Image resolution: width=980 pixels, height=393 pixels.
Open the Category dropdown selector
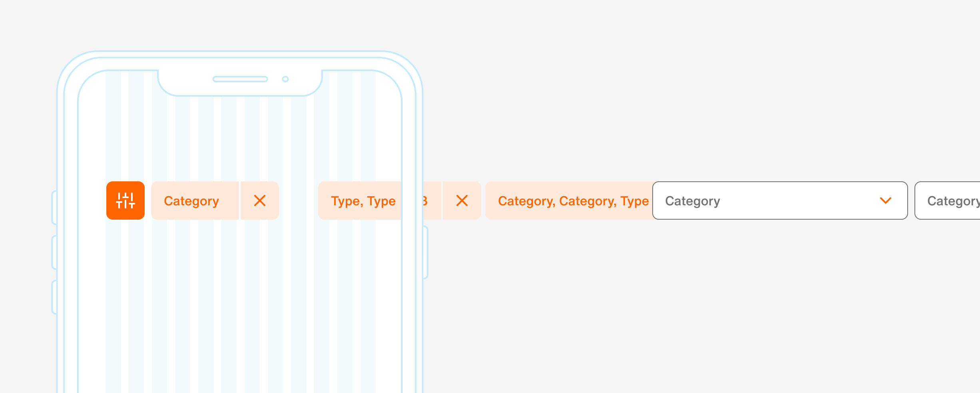tap(779, 201)
